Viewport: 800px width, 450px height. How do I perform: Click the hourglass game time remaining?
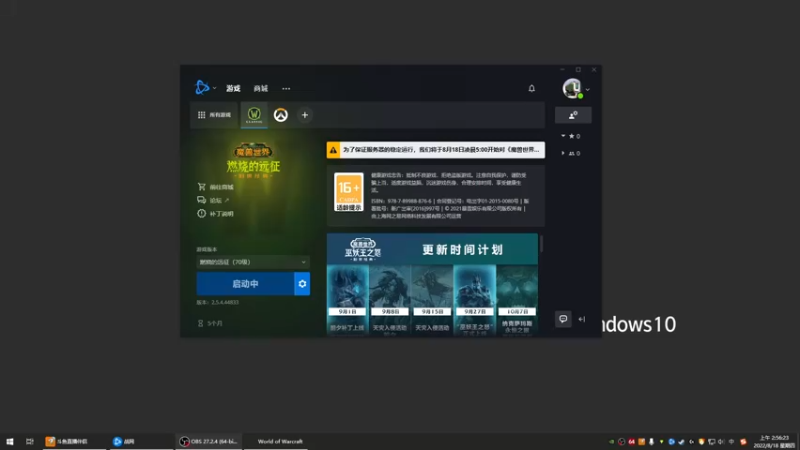coord(210,323)
